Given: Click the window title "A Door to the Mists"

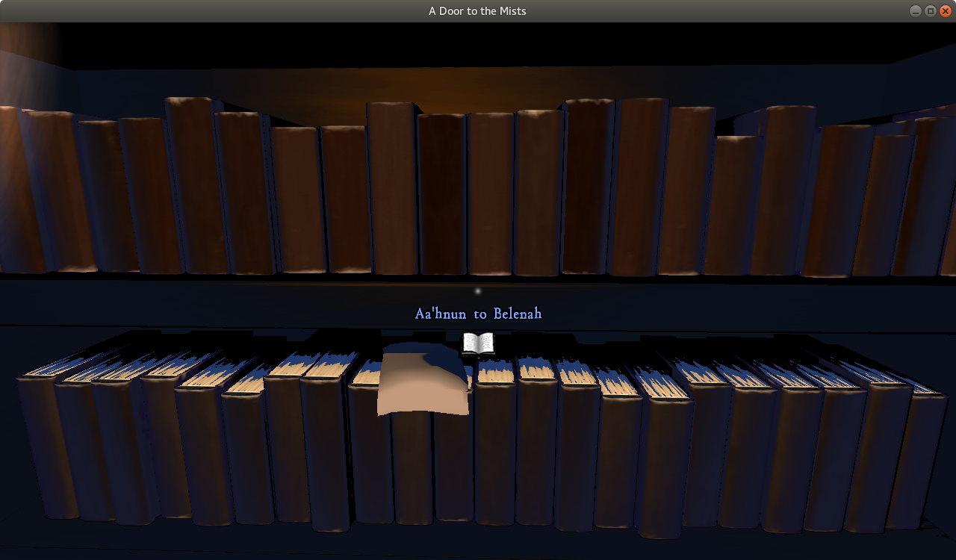Looking at the screenshot, I should (477, 11).
